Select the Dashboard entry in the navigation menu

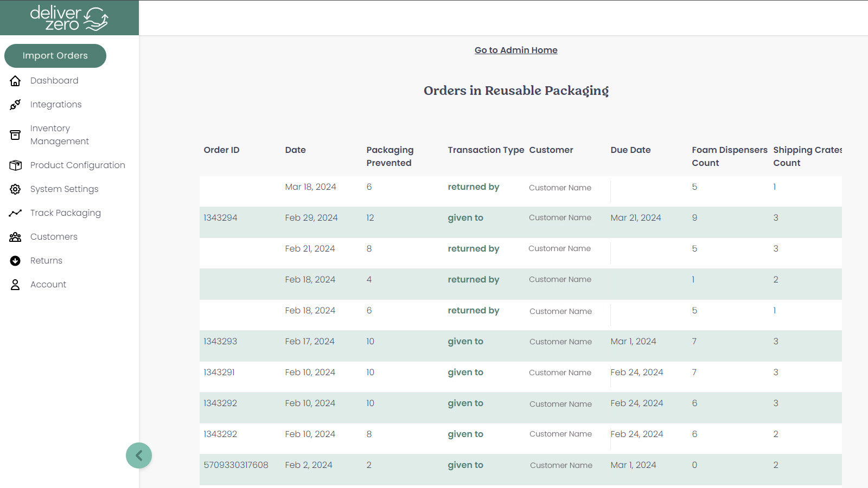click(x=54, y=80)
